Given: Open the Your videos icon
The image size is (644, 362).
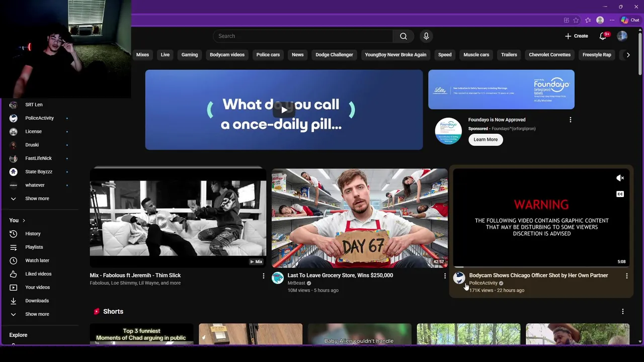Looking at the screenshot, I should click(x=14, y=288).
